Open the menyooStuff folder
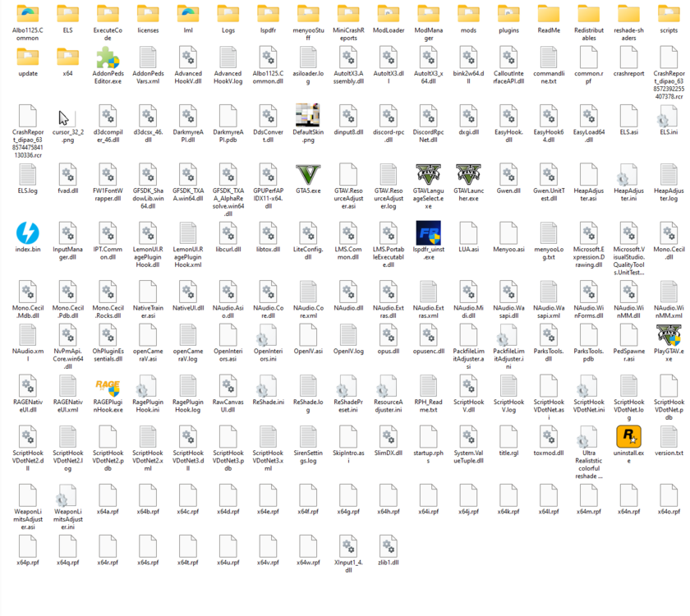This screenshot has height=616, width=690. [308, 16]
